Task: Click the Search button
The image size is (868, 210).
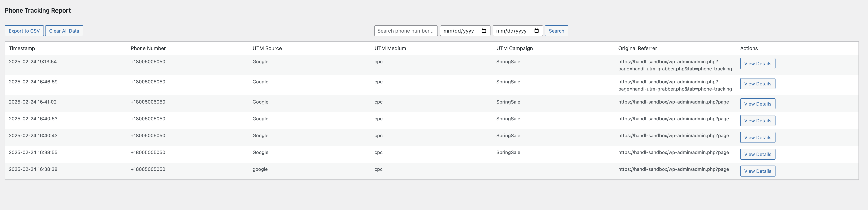Action: [556, 31]
